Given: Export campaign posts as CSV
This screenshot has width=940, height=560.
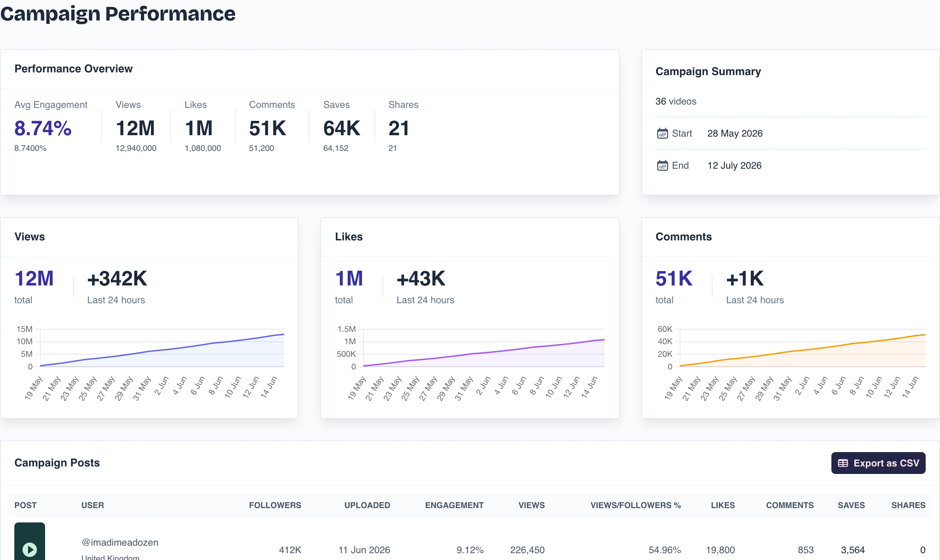Looking at the screenshot, I should click(878, 463).
